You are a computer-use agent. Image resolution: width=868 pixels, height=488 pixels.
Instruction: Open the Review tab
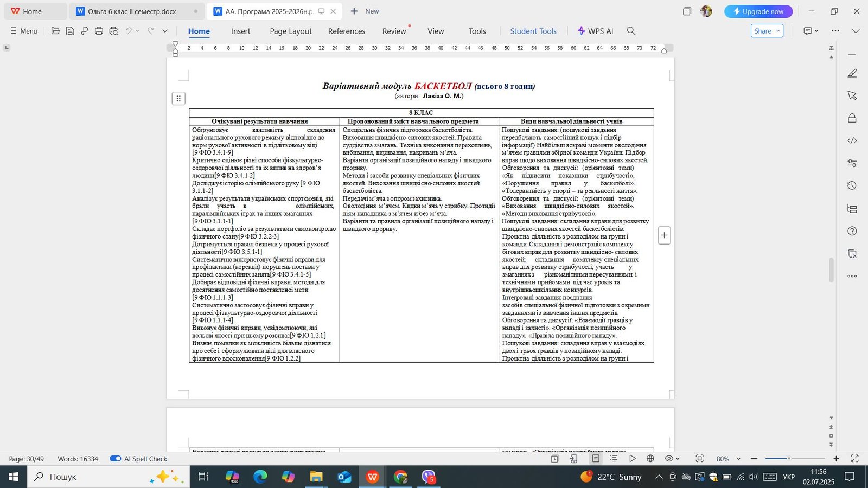[394, 31]
